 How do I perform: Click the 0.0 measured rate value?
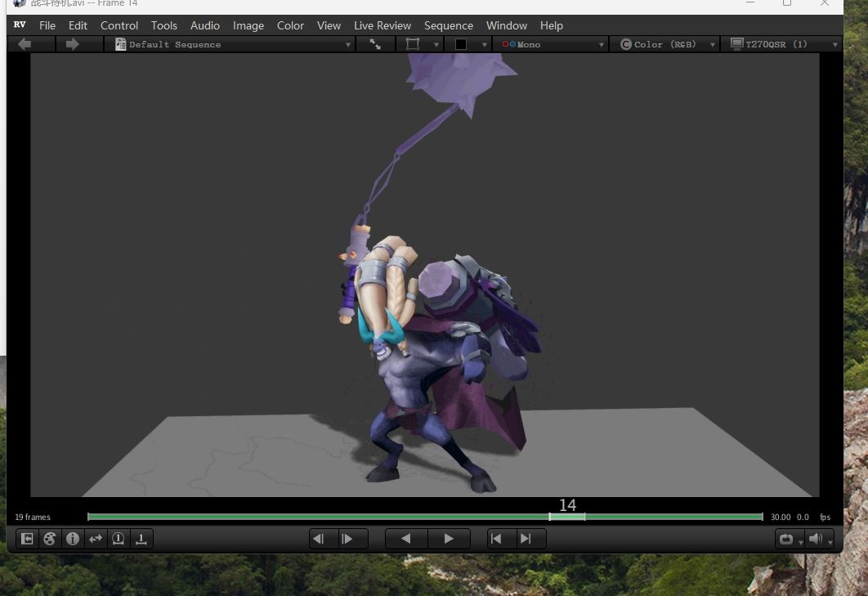803,517
